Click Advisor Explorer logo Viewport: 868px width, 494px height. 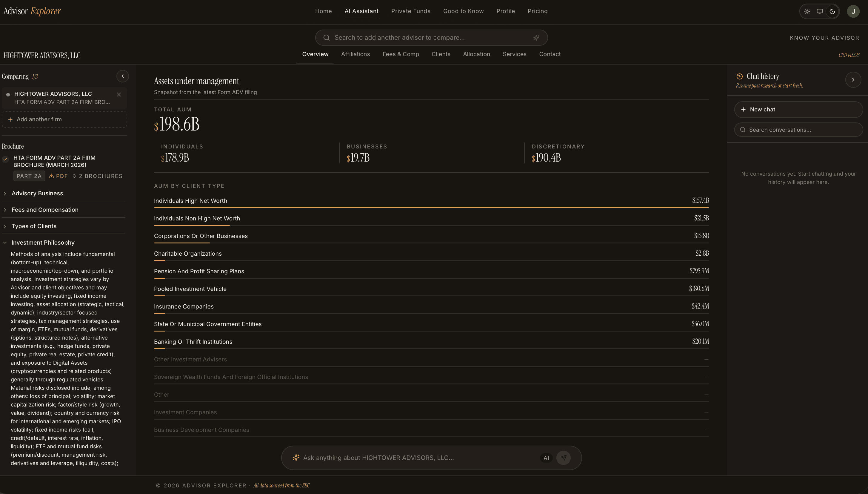coord(32,11)
